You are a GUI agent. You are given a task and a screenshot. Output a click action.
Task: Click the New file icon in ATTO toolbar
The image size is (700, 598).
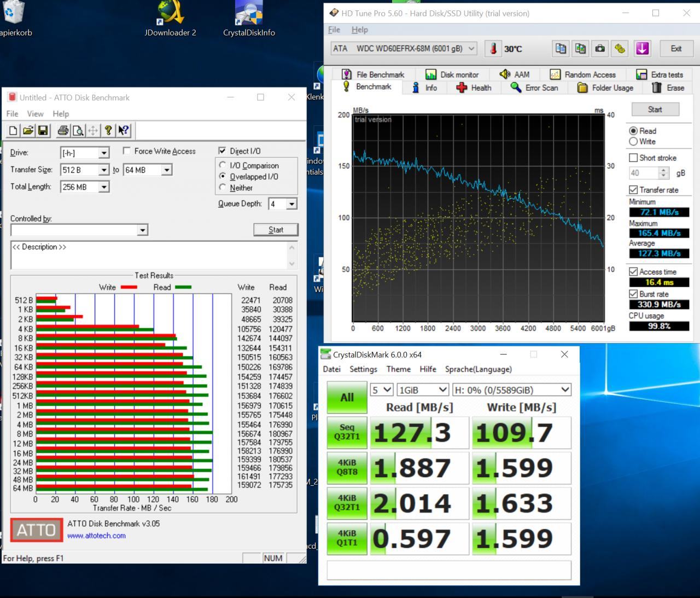pyautogui.click(x=13, y=130)
